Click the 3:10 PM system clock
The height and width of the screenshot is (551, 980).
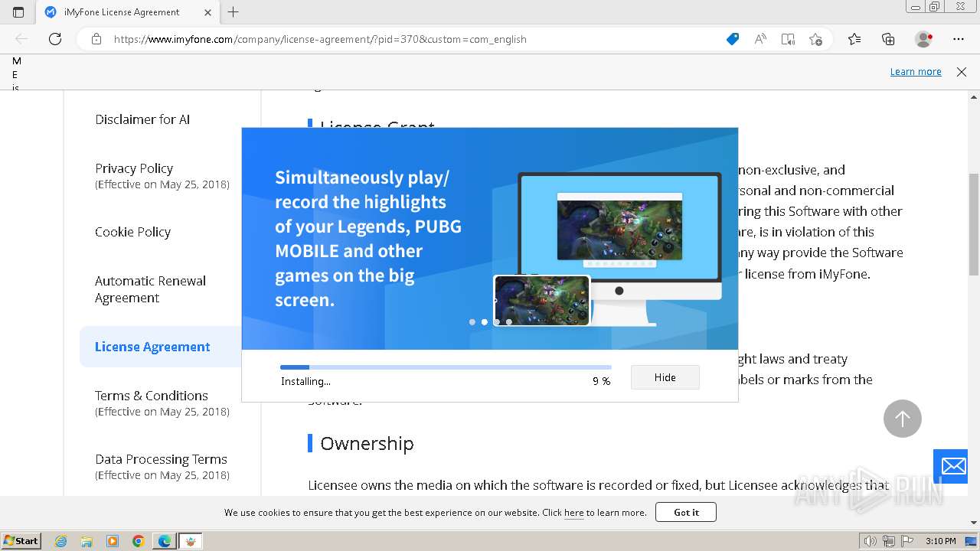coord(940,541)
